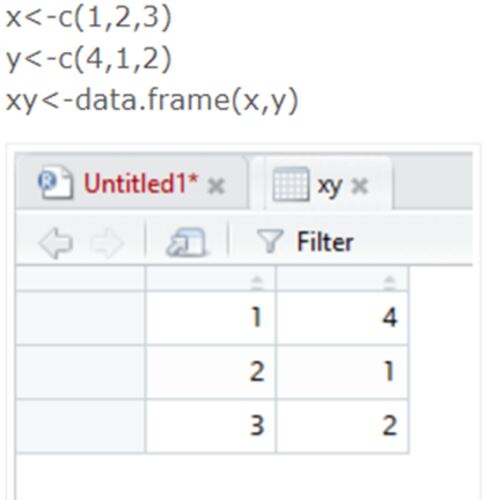
Task: Toggle the Filter button text
Action: 325,242
